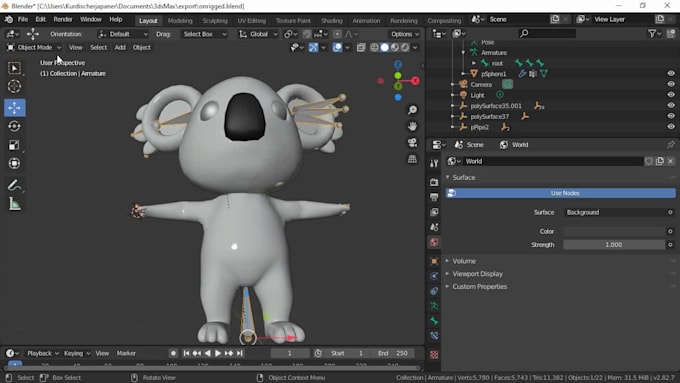This screenshot has width=680, height=383.
Task: Switch perspective/orthographic grid icon
Action: coord(412,159)
